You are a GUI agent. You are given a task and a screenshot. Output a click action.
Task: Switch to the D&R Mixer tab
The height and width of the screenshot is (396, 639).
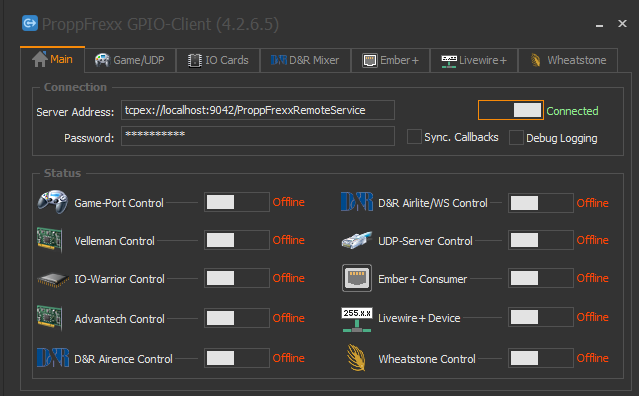[x=305, y=60]
